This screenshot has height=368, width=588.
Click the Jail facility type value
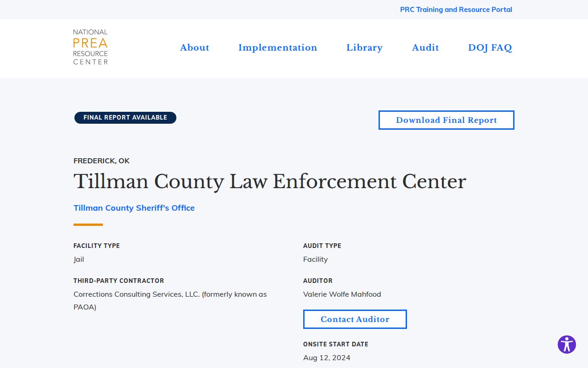[79, 259]
